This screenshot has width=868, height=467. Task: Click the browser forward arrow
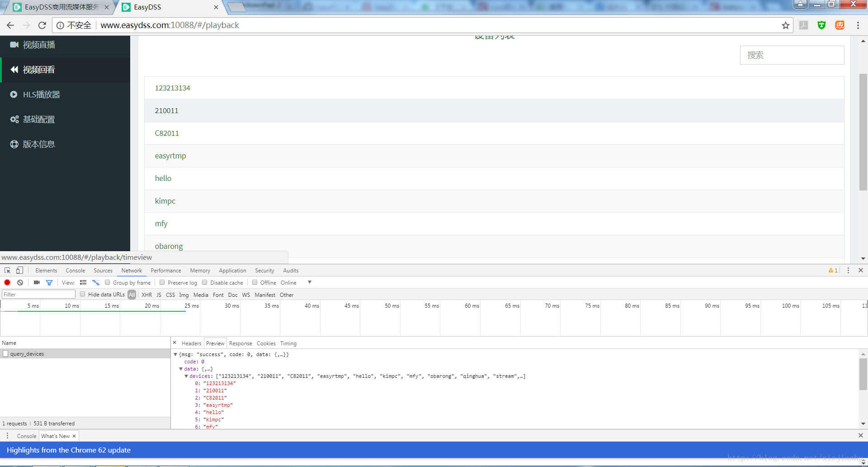pos(26,25)
